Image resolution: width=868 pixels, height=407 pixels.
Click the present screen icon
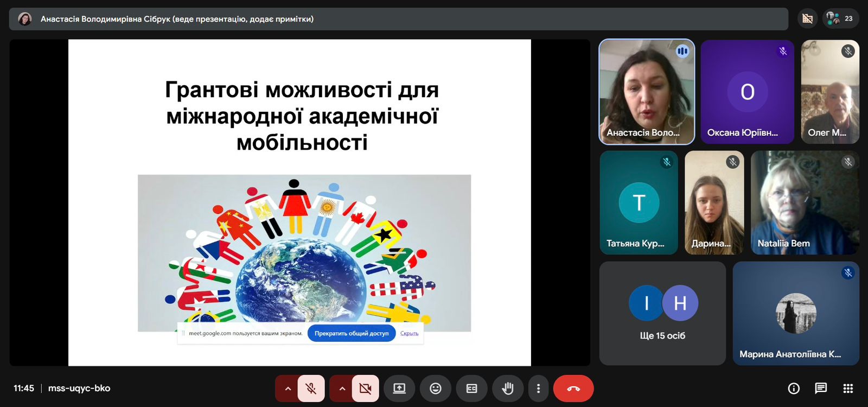(x=399, y=389)
